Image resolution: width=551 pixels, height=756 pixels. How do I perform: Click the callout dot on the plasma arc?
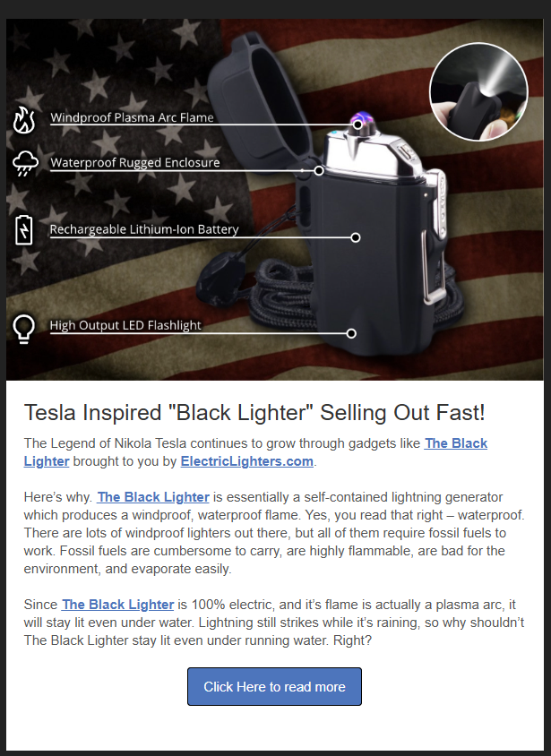pos(357,125)
